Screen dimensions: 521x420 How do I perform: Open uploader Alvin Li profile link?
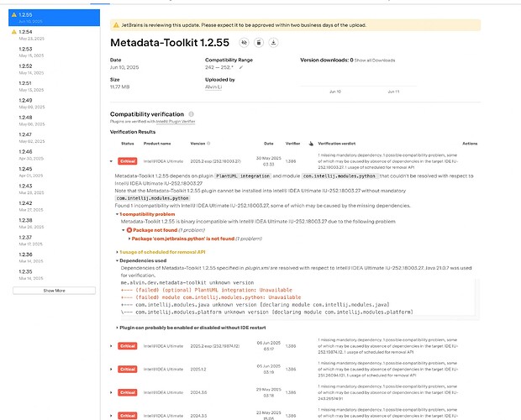(213, 87)
